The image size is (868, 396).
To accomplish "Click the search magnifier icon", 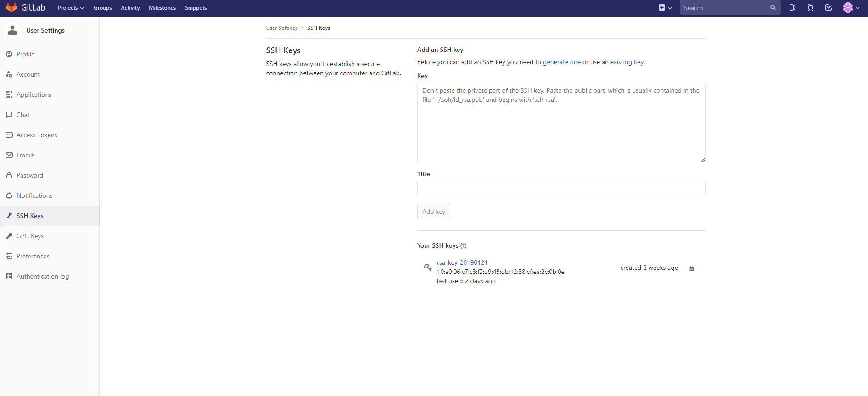I will (x=773, y=7).
